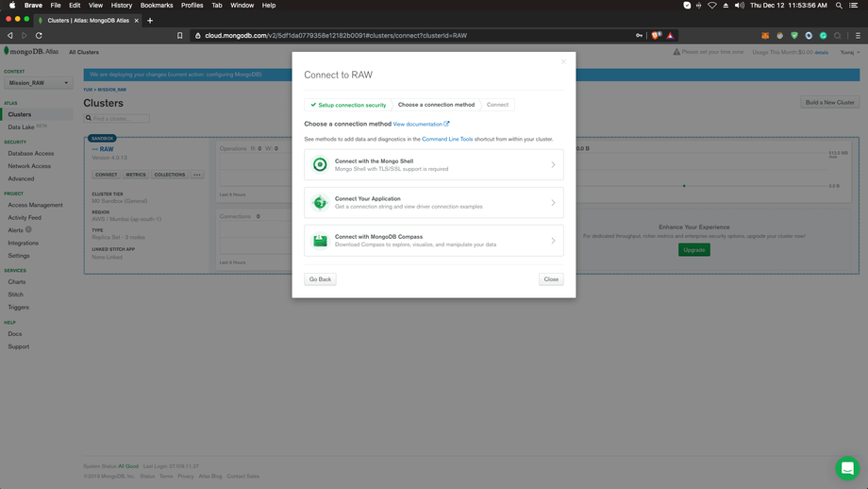The width and height of the screenshot is (868, 489).
Task: Reload the page using the browser refresh icon
Action: (x=39, y=36)
